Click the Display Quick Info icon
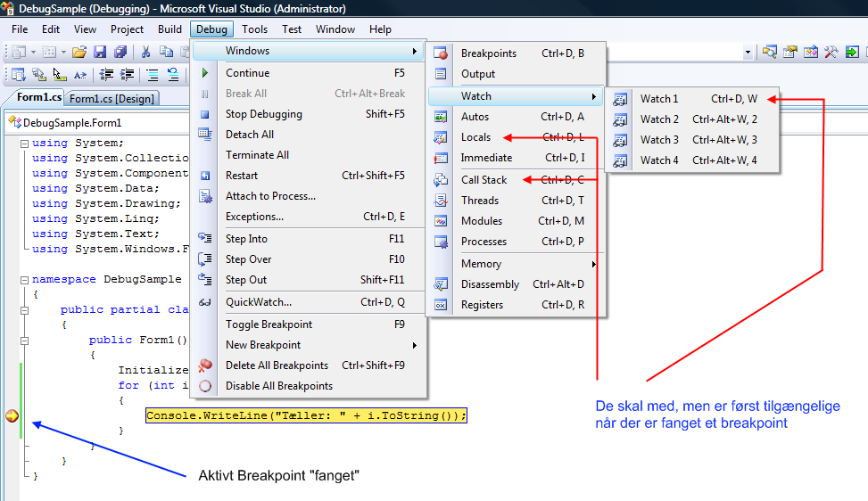The height and width of the screenshot is (501, 868). coord(59,74)
